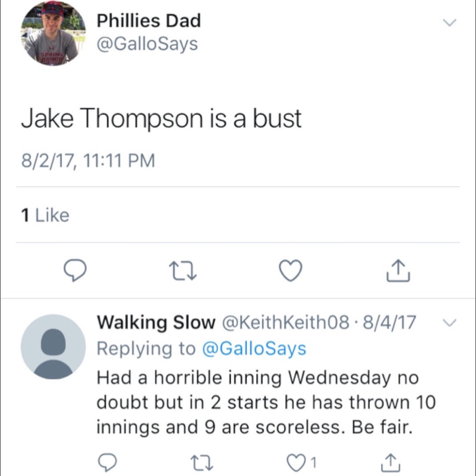Reply to Walking Slow's comment

click(x=108, y=463)
